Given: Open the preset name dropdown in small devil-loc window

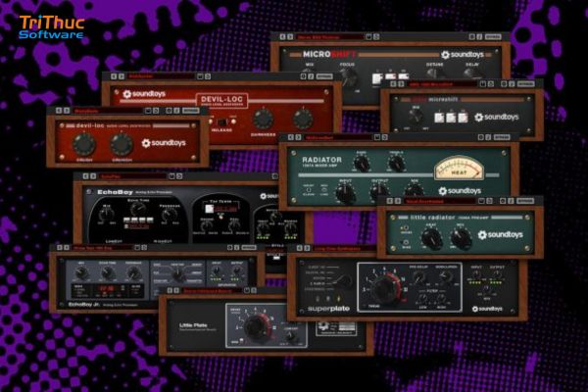Looking at the screenshot, I should click(108, 111).
